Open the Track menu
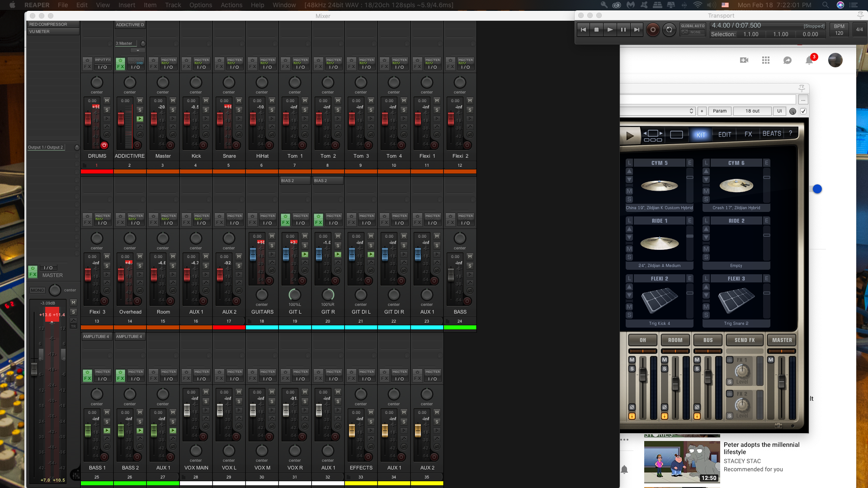Image resolution: width=868 pixels, height=488 pixels. point(173,5)
